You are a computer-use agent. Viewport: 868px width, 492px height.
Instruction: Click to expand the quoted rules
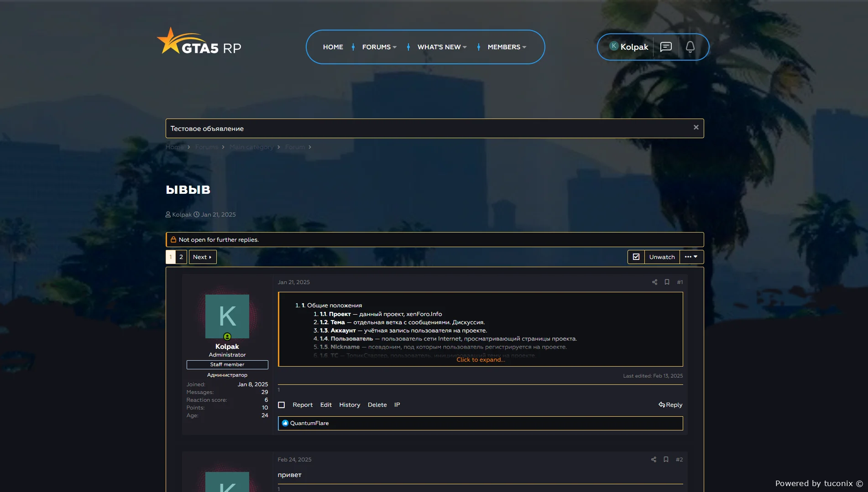pyautogui.click(x=481, y=360)
